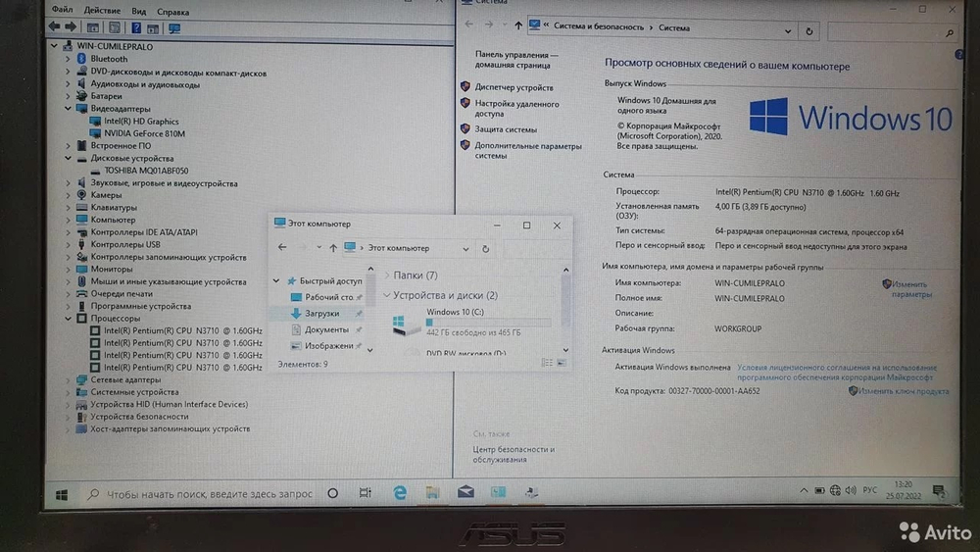Launch Edge browser from taskbar
980x552 pixels.
tap(400, 492)
